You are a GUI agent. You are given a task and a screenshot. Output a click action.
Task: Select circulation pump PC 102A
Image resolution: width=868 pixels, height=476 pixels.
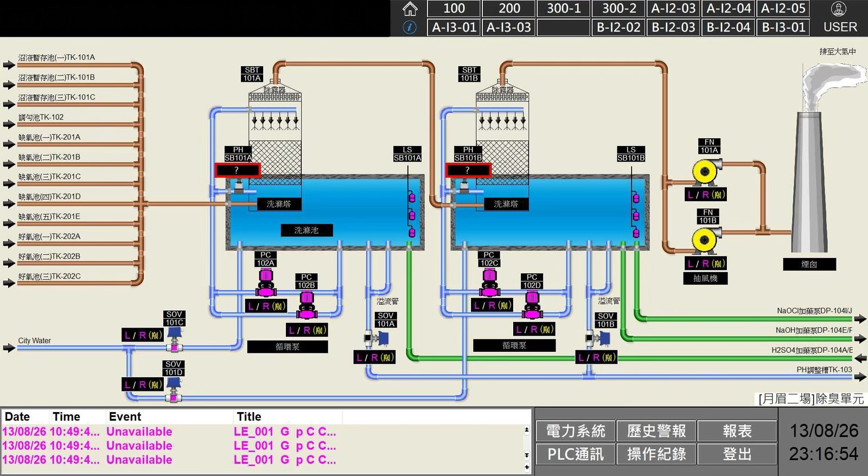coord(266,283)
